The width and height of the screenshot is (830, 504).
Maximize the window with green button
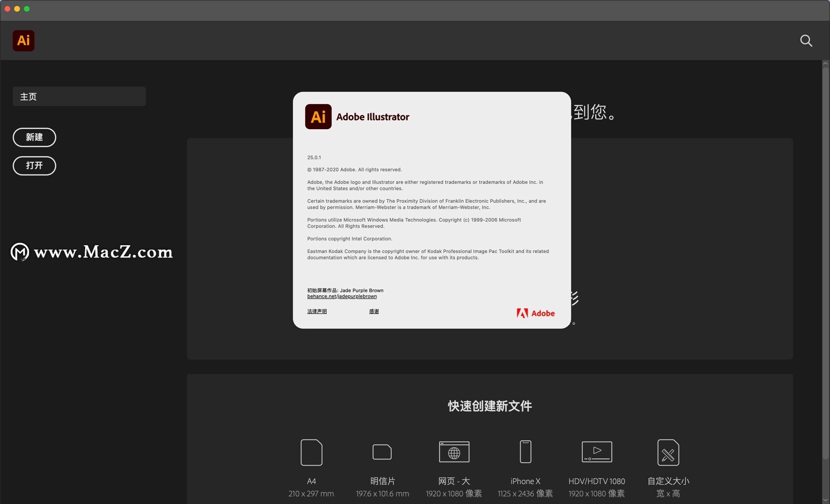click(27, 9)
